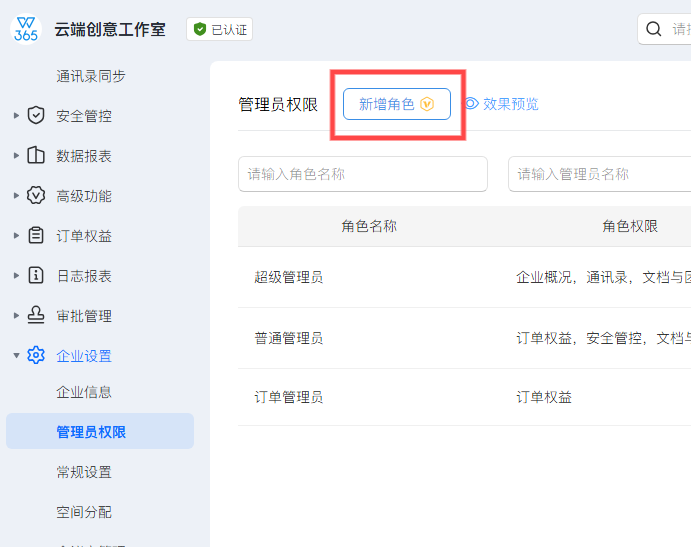Click the 新增角色 button

click(x=396, y=104)
